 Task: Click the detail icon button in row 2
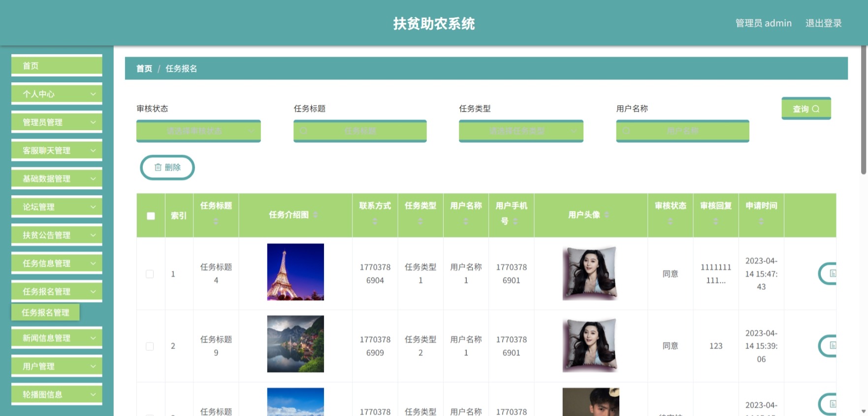(x=828, y=346)
